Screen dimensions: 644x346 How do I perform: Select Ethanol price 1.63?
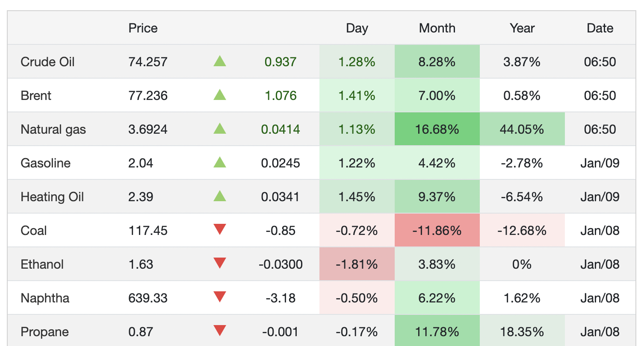(141, 264)
